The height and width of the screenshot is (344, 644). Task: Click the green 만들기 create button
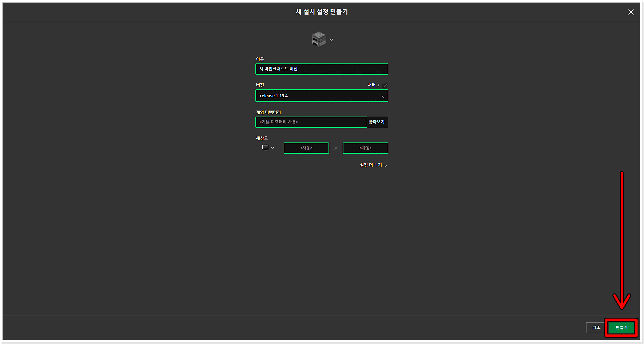coord(621,328)
